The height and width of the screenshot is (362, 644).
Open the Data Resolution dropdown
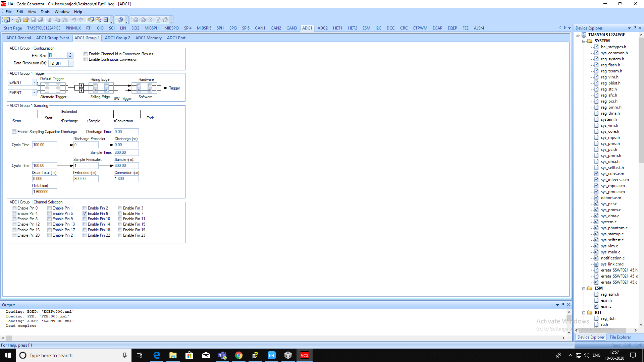pyautogui.click(x=71, y=63)
